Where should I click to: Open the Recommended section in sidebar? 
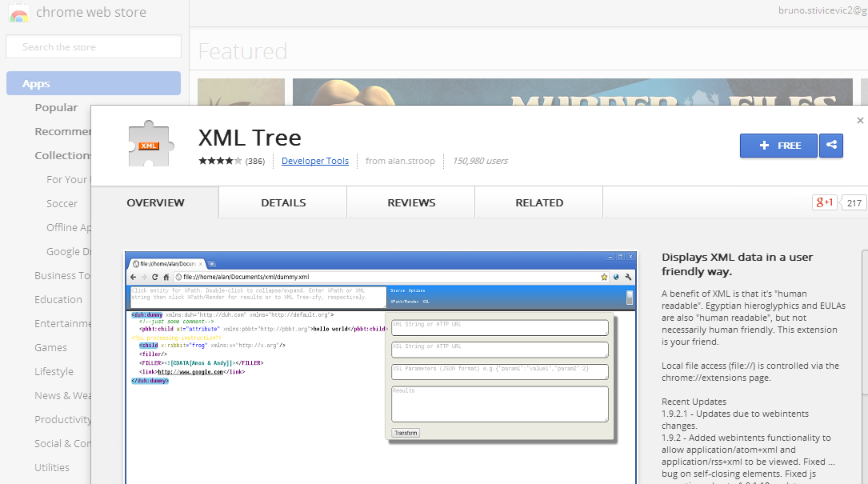tap(62, 131)
